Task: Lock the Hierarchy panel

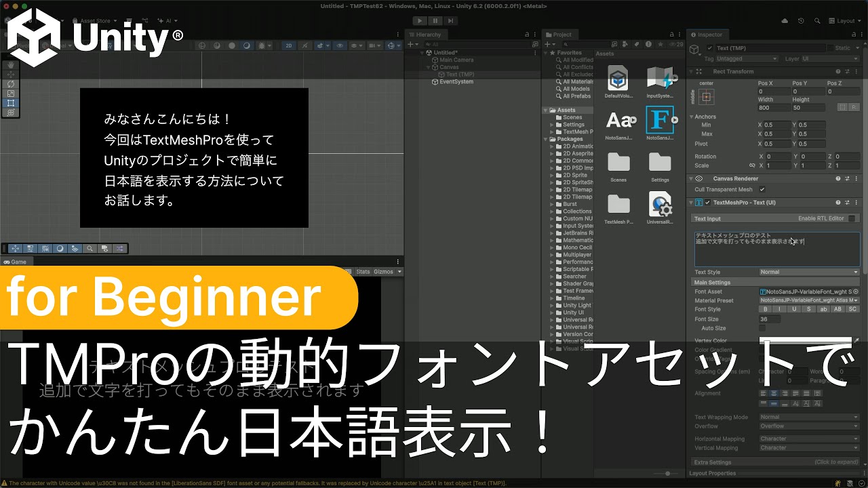Action: tap(526, 35)
